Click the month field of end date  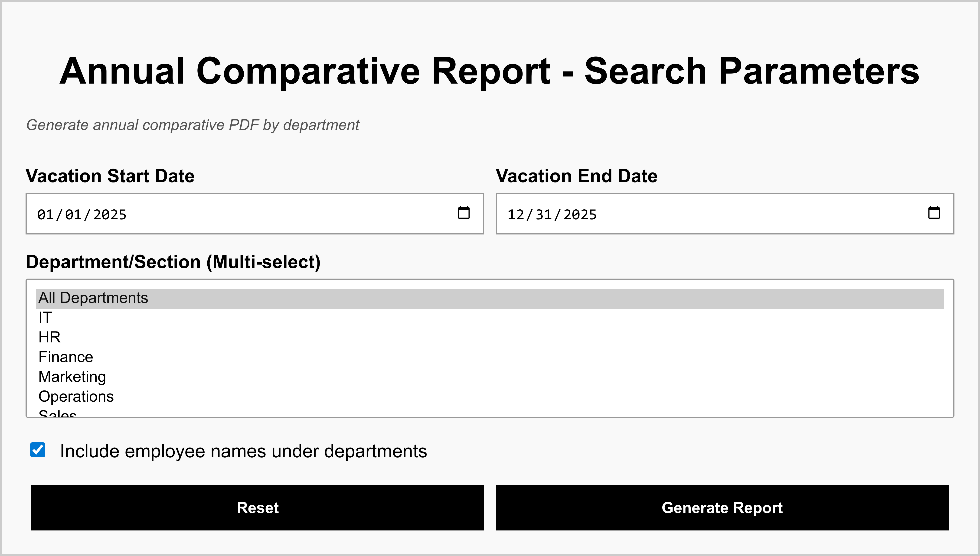pos(516,215)
